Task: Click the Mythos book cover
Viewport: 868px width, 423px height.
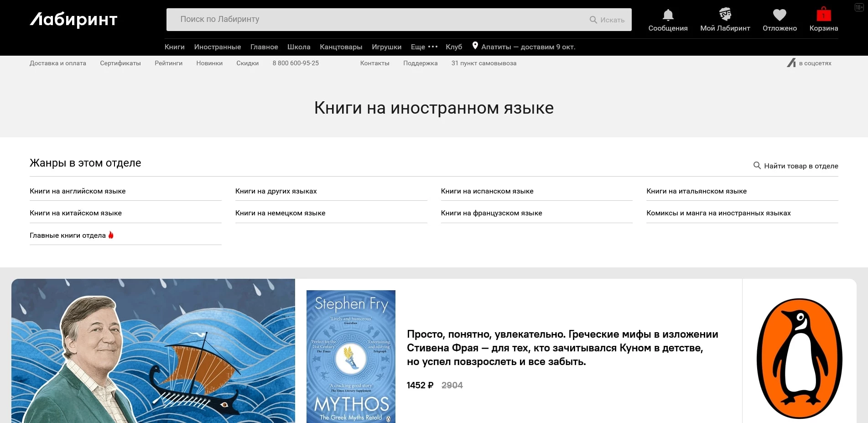Action: 350,356
